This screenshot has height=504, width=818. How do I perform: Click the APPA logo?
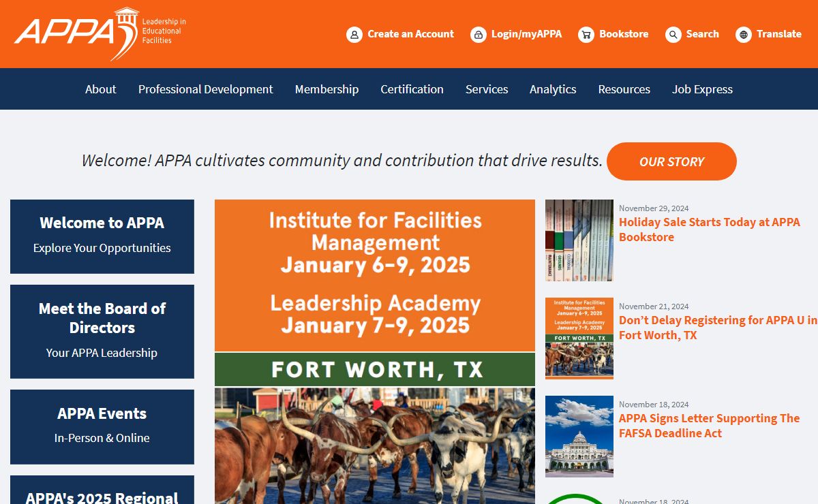(100, 34)
